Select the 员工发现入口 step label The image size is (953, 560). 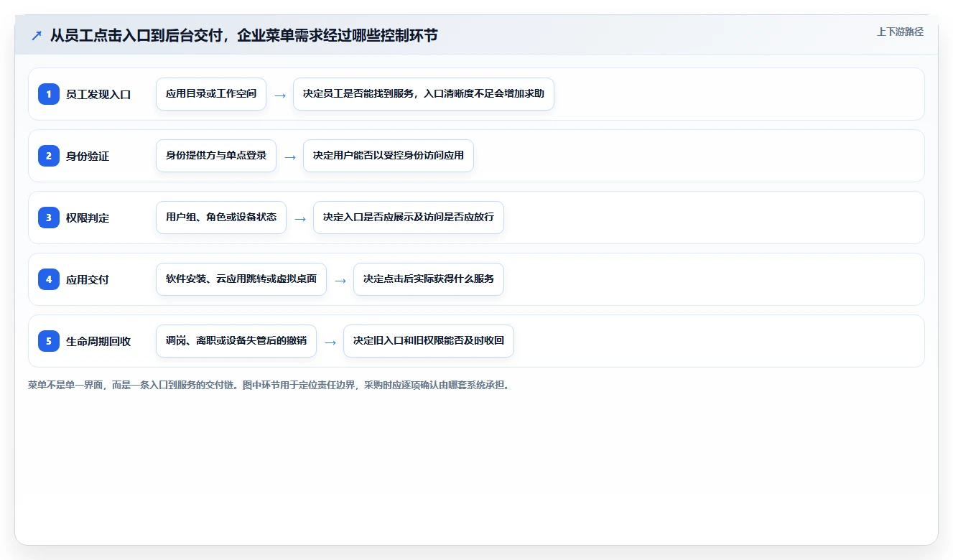tap(98, 94)
